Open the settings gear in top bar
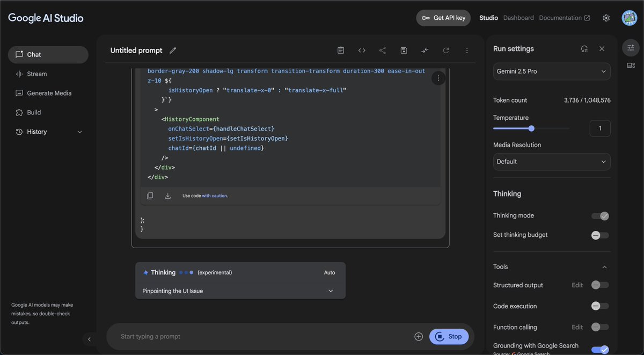Image resolution: width=644 pixels, height=355 pixels. point(606,18)
